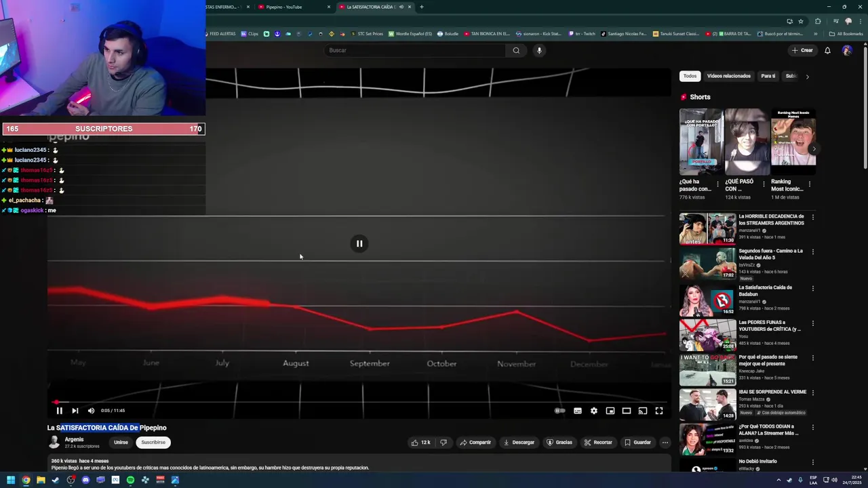The image size is (868, 488).
Task: Mute the video volume speaker icon
Action: 91,411
